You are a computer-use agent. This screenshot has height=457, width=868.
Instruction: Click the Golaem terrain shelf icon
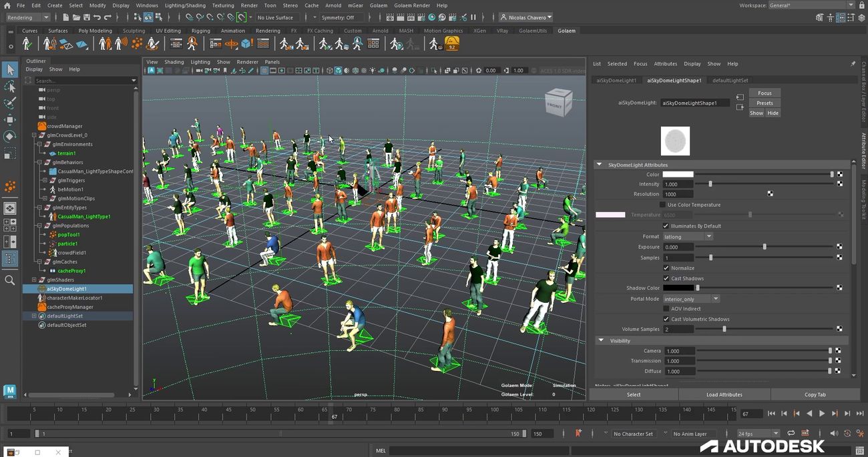click(x=81, y=44)
